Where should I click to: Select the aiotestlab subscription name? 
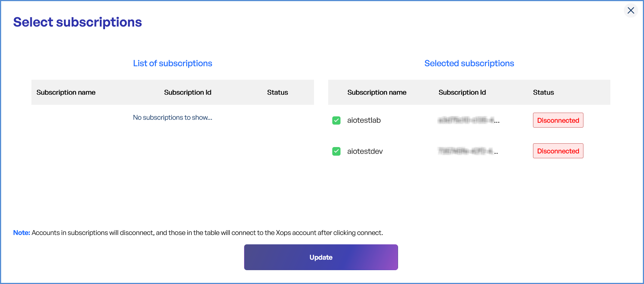364,120
